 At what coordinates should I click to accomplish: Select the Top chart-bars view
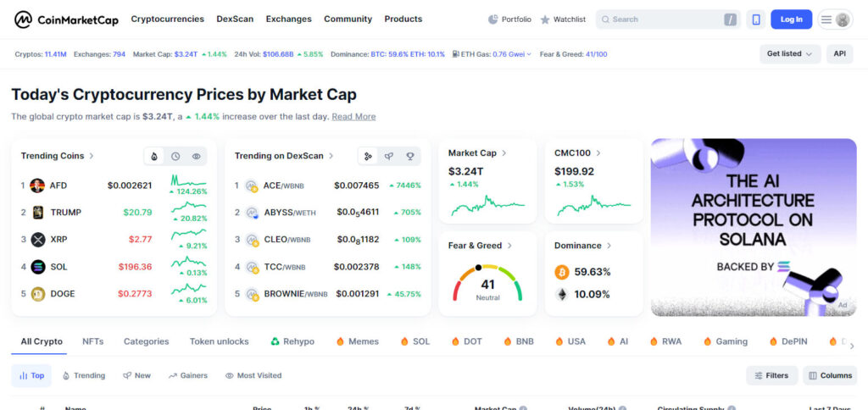(x=31, y=376)
